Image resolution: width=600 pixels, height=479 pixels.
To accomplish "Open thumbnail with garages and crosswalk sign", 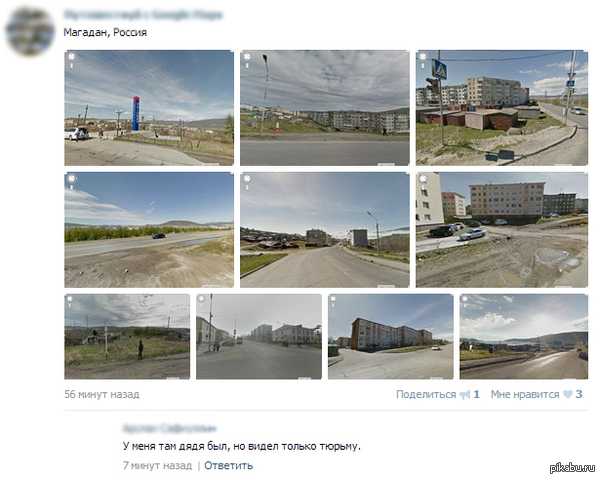I will click(502, 108).
